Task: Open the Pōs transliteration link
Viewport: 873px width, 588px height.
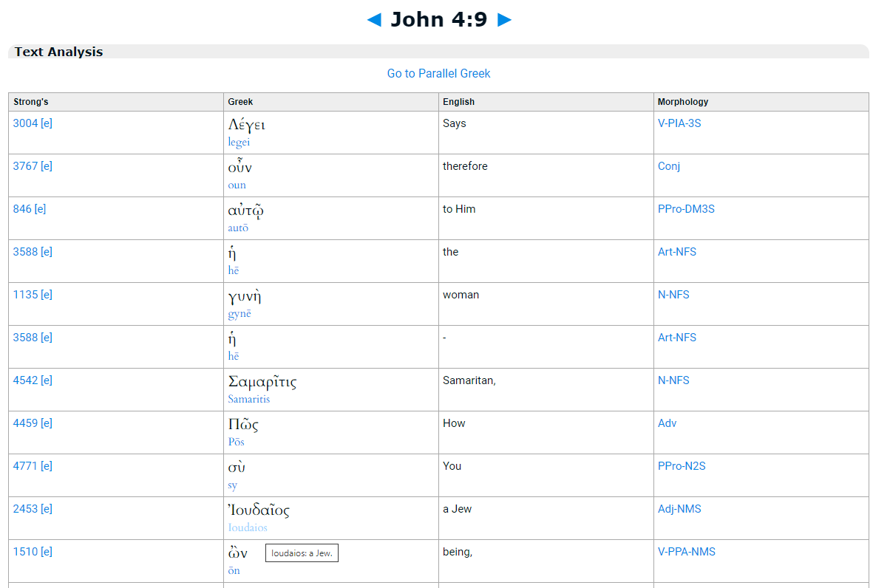Action: coord(236,442)
